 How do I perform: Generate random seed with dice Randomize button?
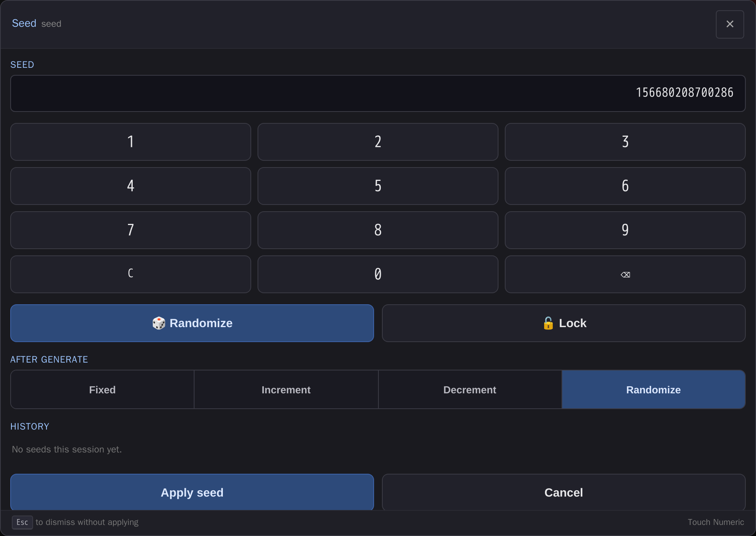pyautogui.click(x=192, y=323)
